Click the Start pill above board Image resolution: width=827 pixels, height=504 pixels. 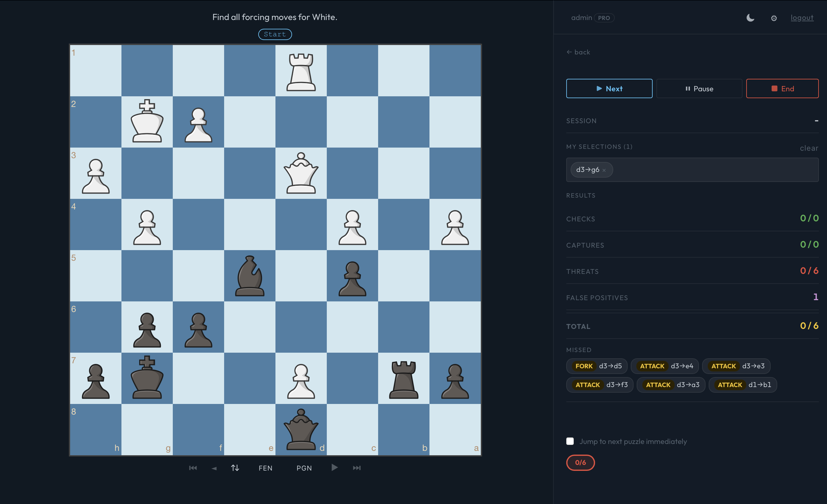click(x=275, y=34)
